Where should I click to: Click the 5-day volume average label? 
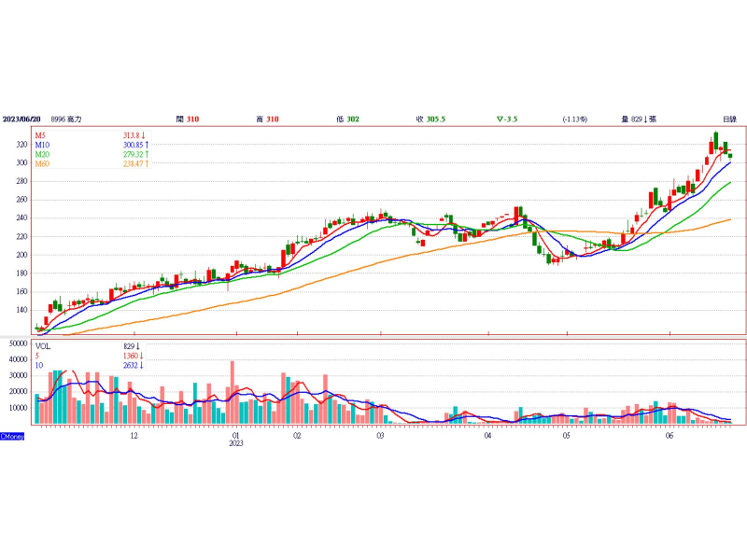pyautogui.click(x=37, y=355)
